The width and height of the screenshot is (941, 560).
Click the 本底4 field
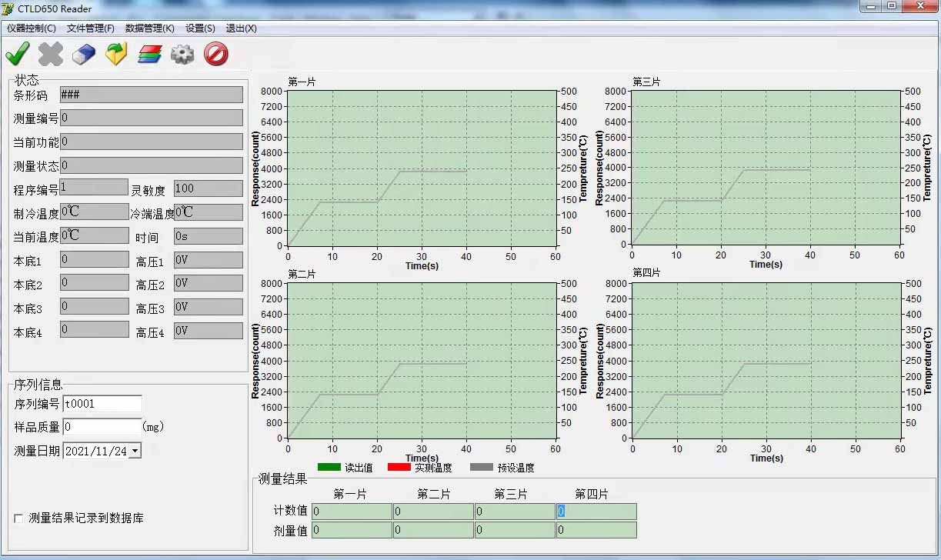point(94,329)
